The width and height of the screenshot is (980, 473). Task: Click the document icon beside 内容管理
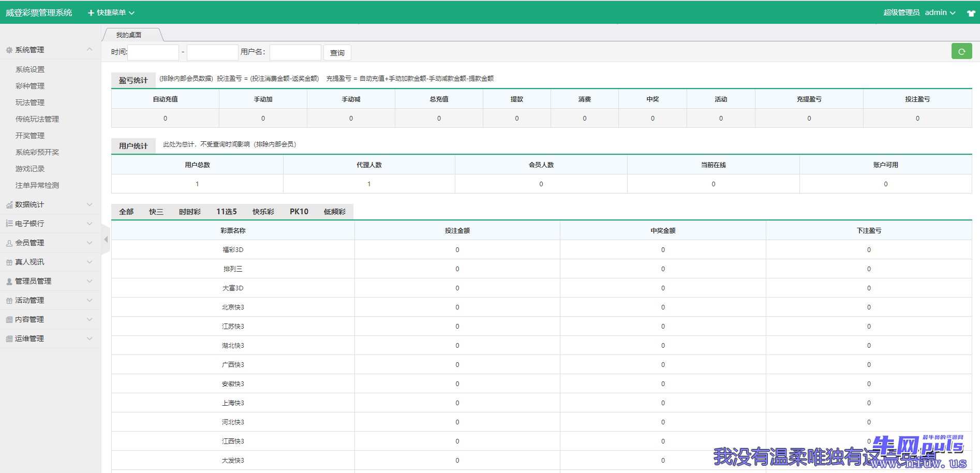[x=9, y=320]
